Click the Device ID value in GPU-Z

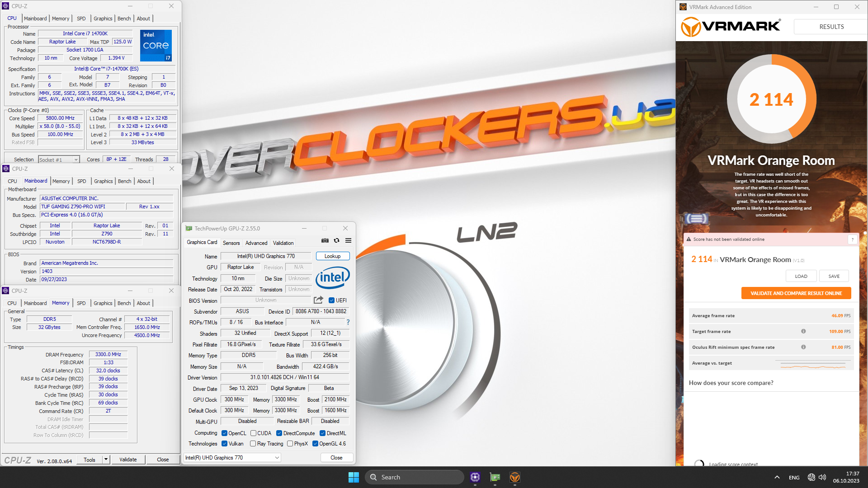pyautogui.click(x=321, y=311)
